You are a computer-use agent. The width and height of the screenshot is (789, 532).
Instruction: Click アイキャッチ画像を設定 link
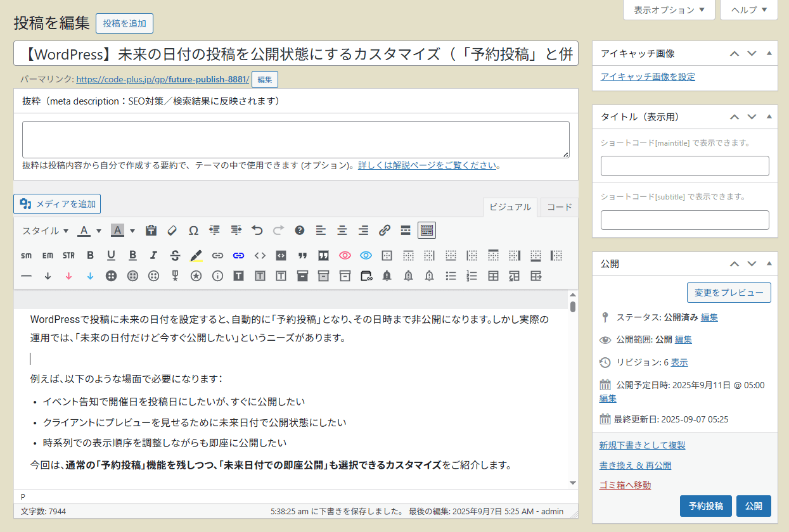click(x=648, y=77)
